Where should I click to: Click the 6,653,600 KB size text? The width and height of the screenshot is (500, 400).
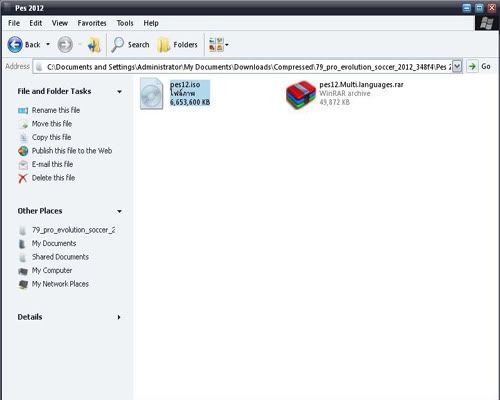click(190, 102)
